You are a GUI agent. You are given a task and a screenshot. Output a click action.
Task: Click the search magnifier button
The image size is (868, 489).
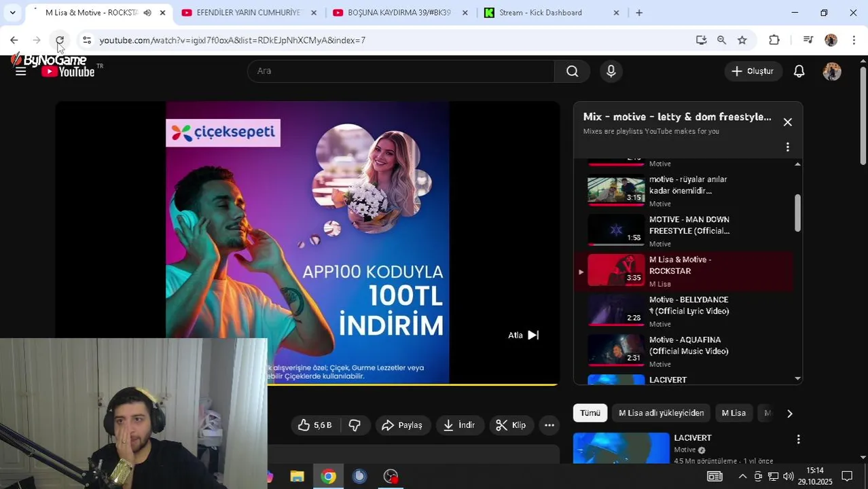573,71
